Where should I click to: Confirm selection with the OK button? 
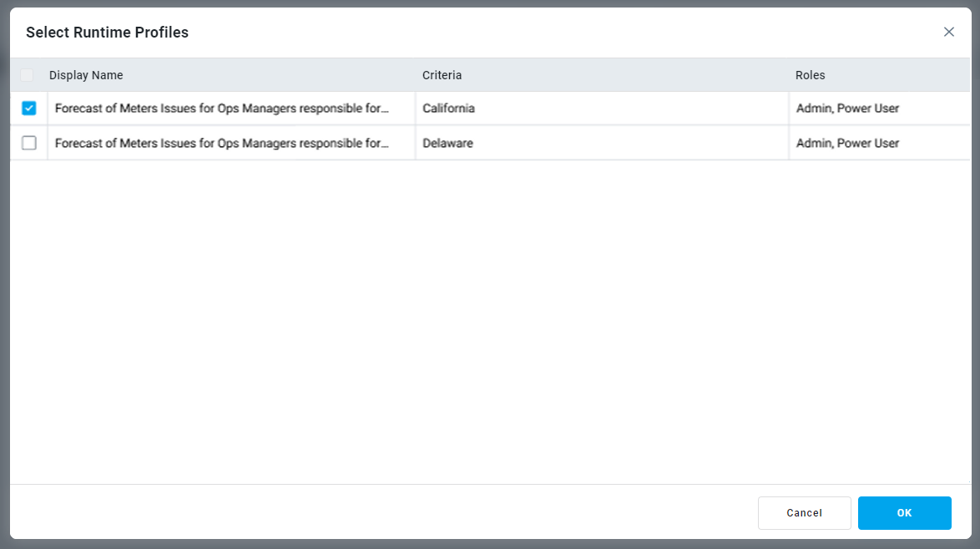[904, 513]
